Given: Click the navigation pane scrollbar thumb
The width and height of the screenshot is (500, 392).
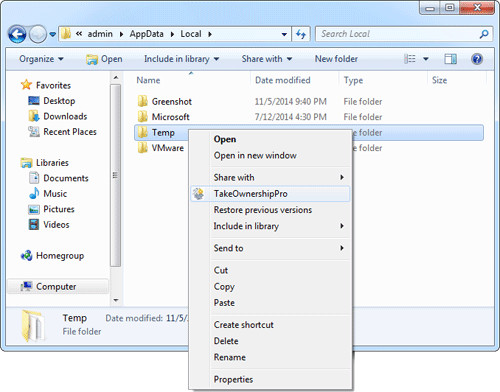Looking at the screenshot, I should [116, 175].
